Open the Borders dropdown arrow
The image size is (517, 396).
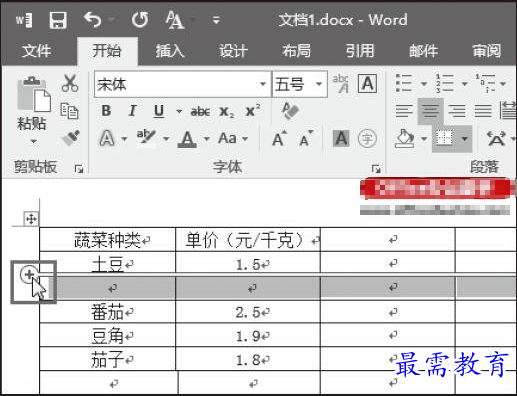pyautogui.click(x=464, y=139)
